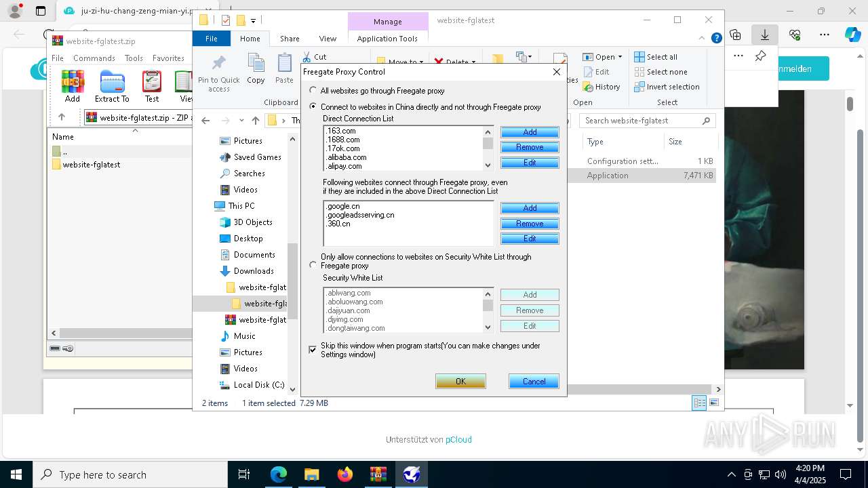Select Connect to China websites directly option
The height and width of the screenshot is (488, 868).
313,106
